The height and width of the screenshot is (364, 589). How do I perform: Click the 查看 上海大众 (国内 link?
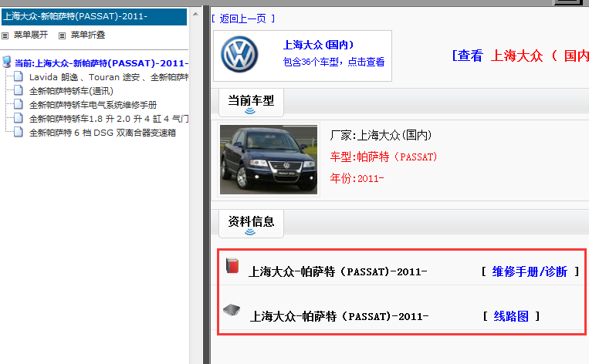[x=520, y=56]
